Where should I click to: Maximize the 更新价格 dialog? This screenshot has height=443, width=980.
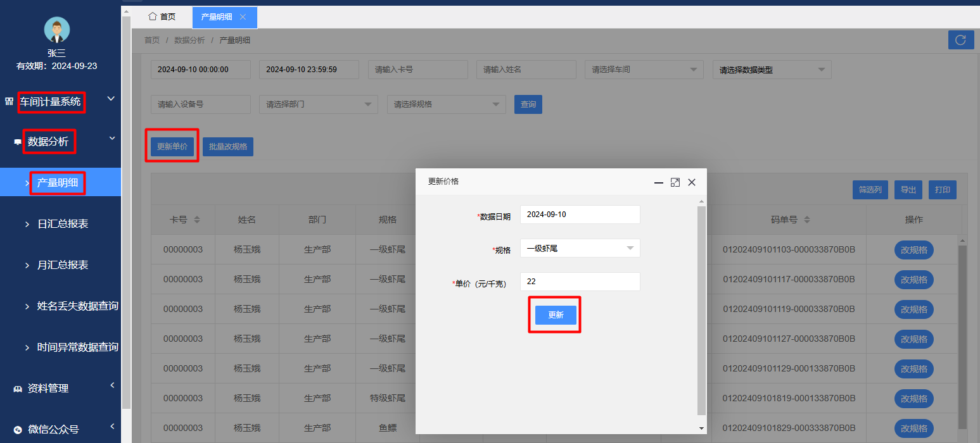[675, 182]
